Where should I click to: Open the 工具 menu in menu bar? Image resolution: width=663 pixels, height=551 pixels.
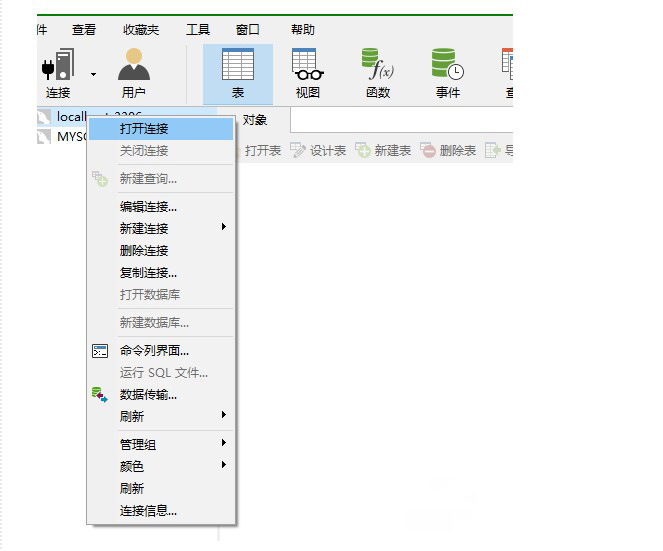[x=198, y=30]
